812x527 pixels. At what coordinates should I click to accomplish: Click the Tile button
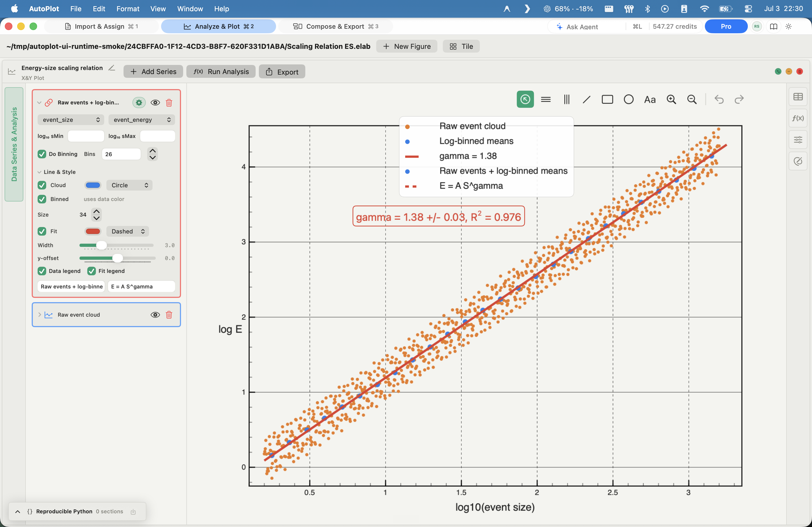coord(461,46)
